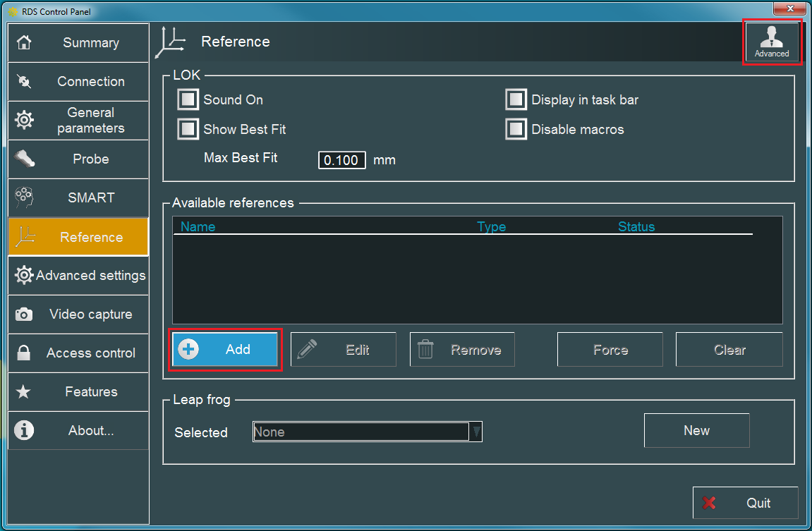Toggle Show Best Fit option

point(188,128)
